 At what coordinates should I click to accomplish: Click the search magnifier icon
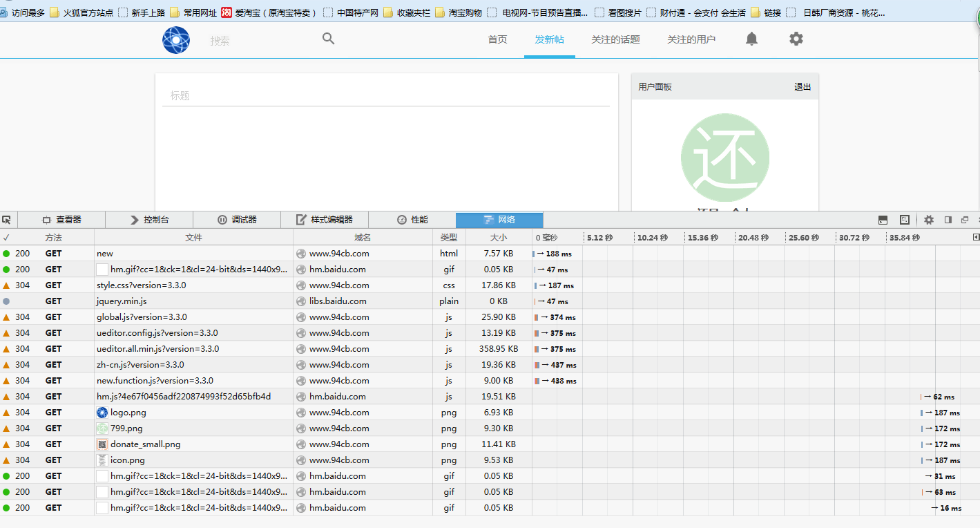329,39
